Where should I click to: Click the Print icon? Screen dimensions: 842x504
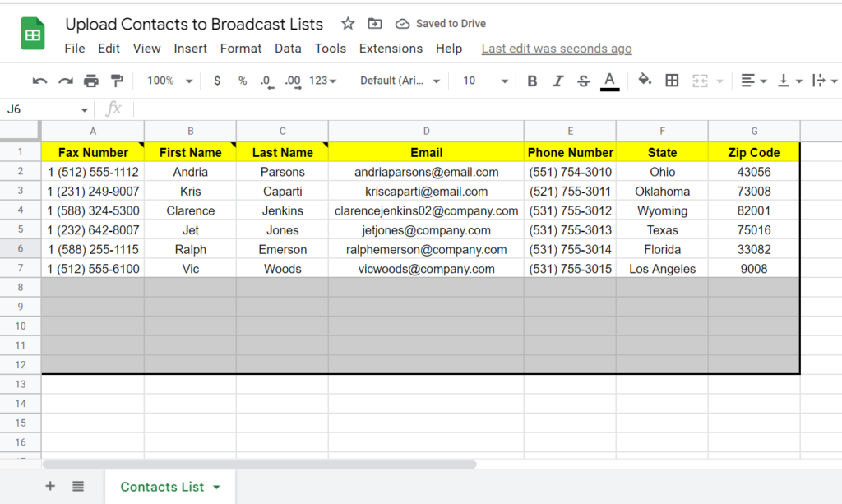click(x=91, y=81)
